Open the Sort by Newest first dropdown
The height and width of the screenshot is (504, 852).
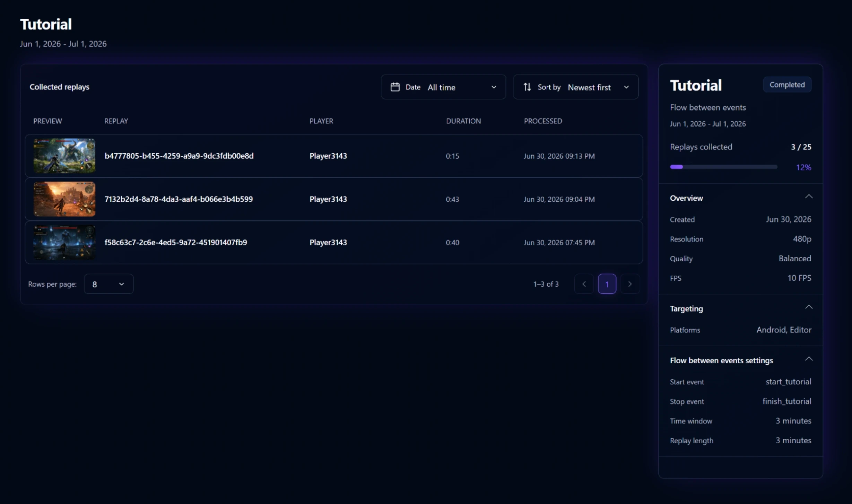click(x=576, y=87)
